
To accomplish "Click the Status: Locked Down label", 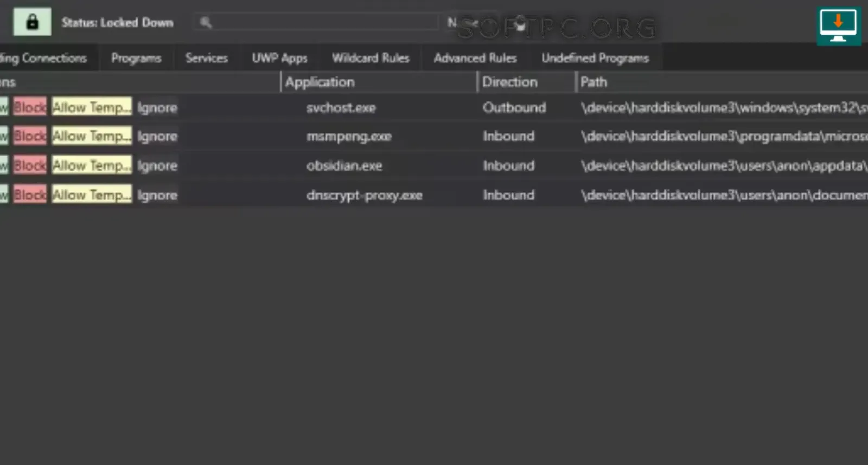I will point(118,22).
